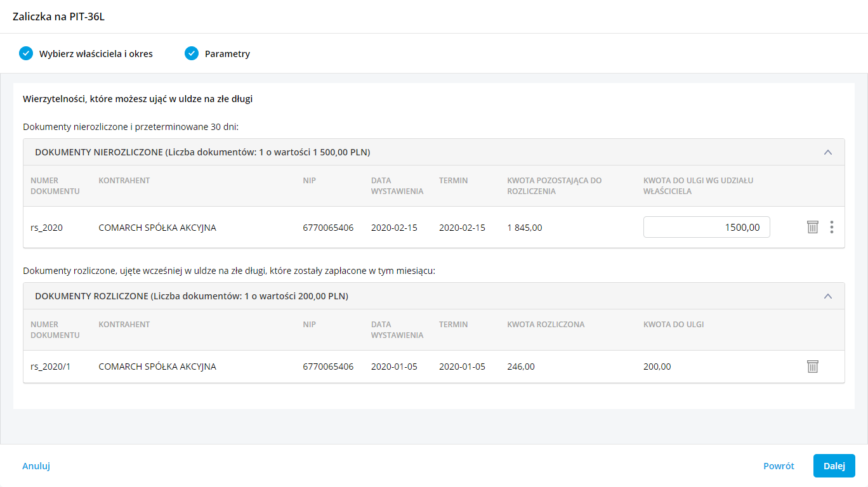Click the checkmark icon beside Parametry
The height and width of the screenshot is (487, 868).
point(192,53)
